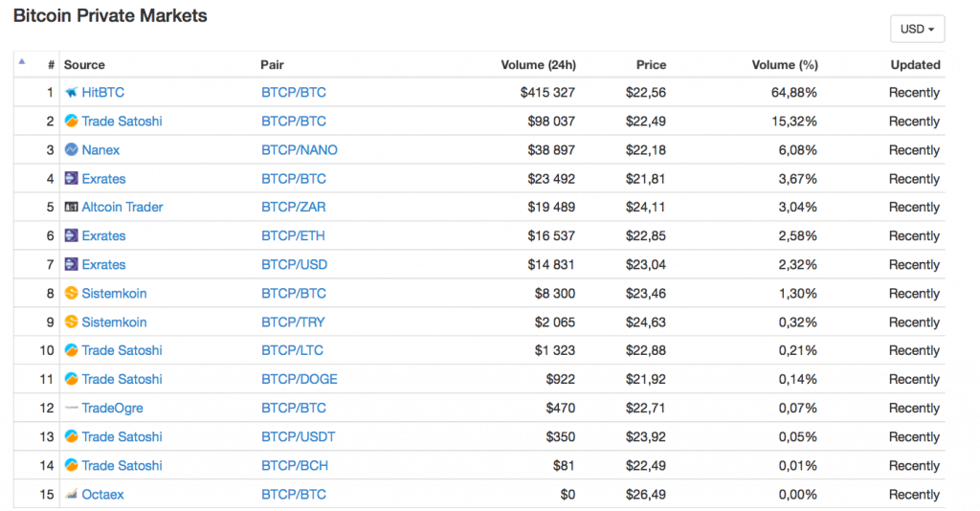Click the HitBTC exchange logo icon

[71, 93]
